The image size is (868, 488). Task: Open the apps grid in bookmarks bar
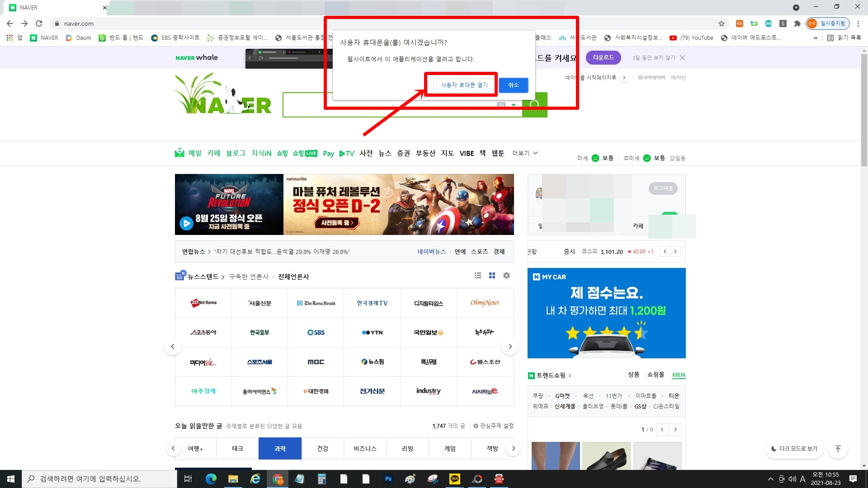pyautogui.click(x=9, y=38)
